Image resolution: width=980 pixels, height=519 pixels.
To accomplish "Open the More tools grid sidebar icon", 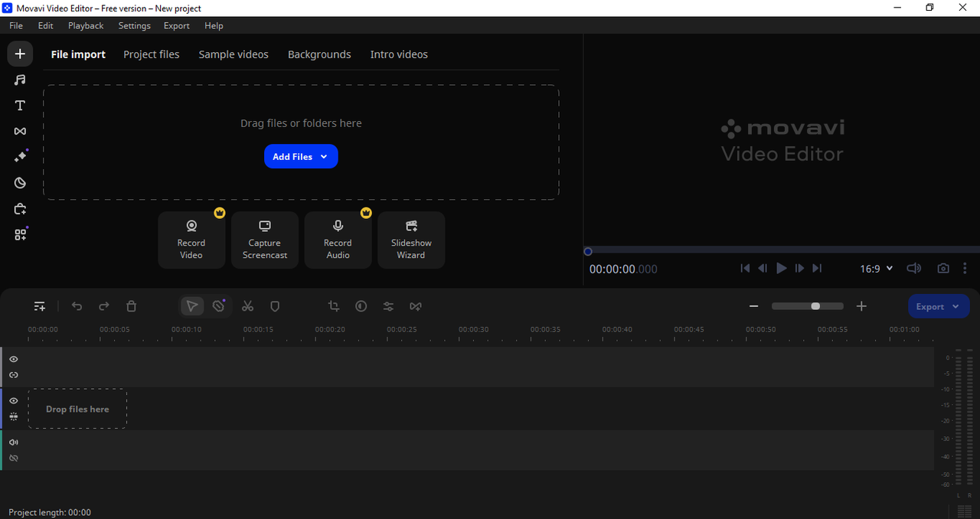I will [x=20, y=235].
